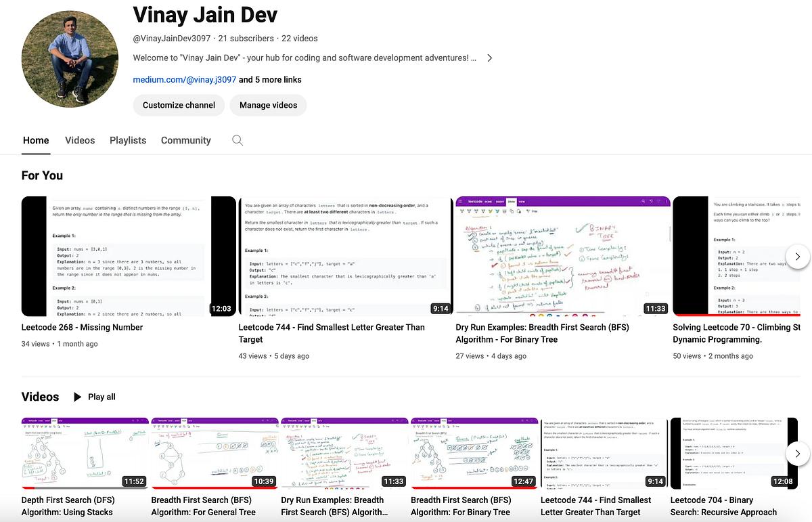
Task: Open the Climbing Stairs Dynamic Programming video
Action: (751, 257)
